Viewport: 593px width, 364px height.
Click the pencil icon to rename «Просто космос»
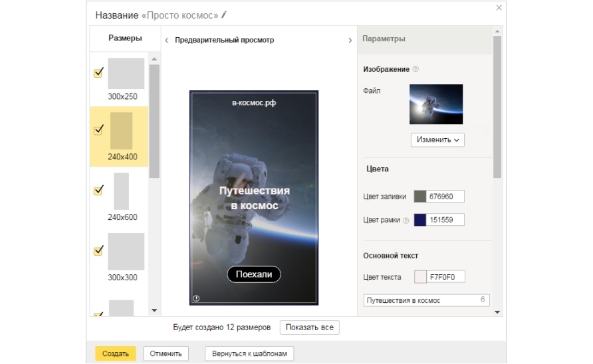point(224,15)
